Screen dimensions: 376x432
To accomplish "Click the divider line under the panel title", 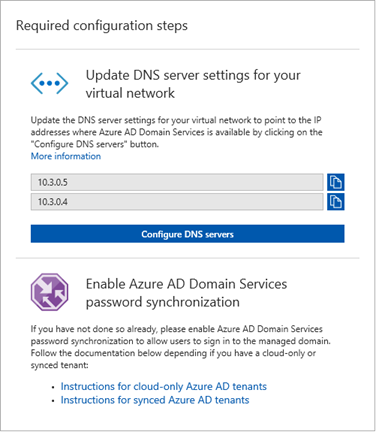I will pos(187,49).
